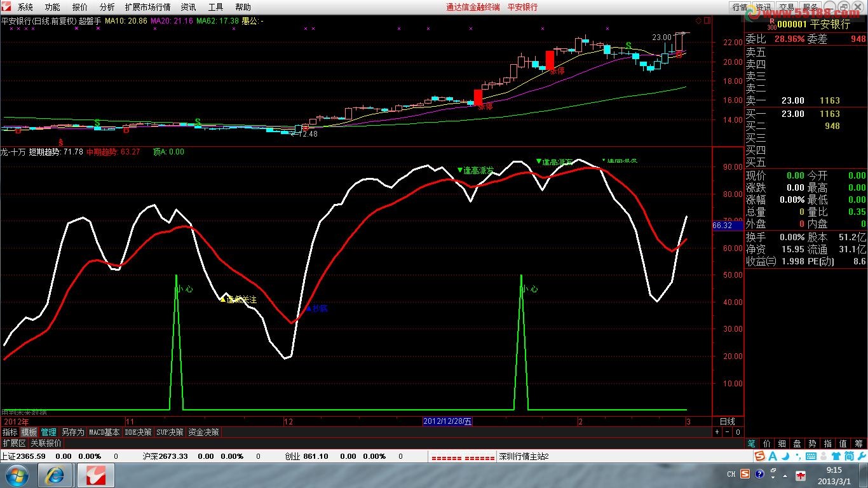Toggle the A Chinese/English mode icon

coord(773,456)
